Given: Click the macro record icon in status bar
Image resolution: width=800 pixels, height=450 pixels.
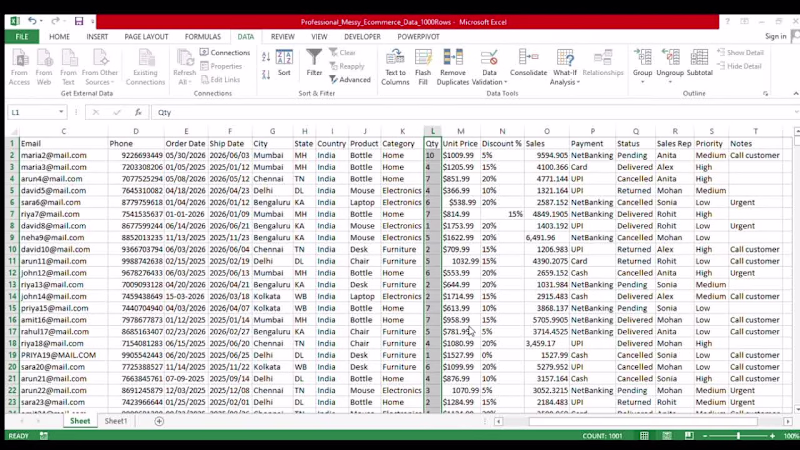Looking at the screenshot, I should 44,436.
